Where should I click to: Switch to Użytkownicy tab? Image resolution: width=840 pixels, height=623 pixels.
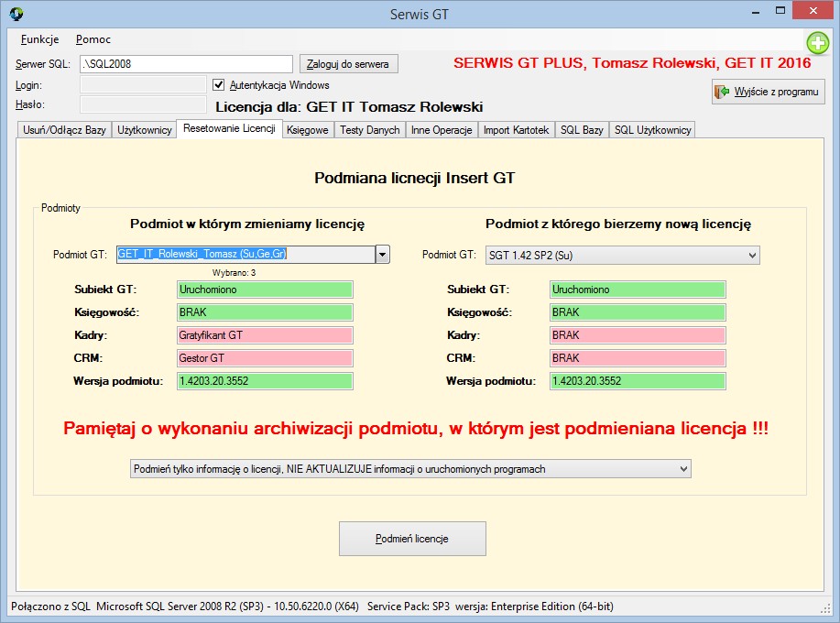pos(145,130)
